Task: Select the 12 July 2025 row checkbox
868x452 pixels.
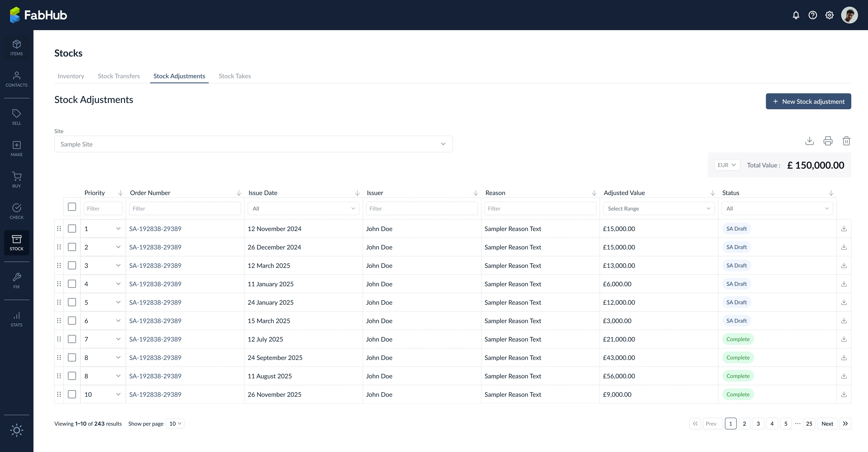Action: 72,339
